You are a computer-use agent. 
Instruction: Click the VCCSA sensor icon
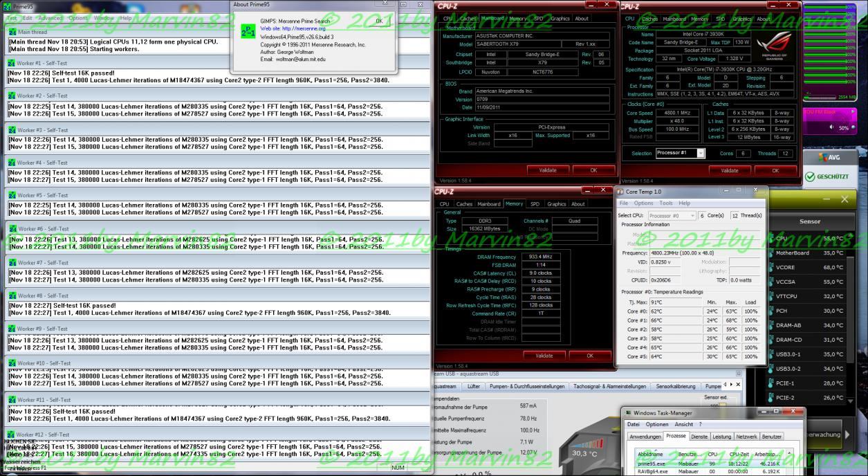tap(770, 282)
